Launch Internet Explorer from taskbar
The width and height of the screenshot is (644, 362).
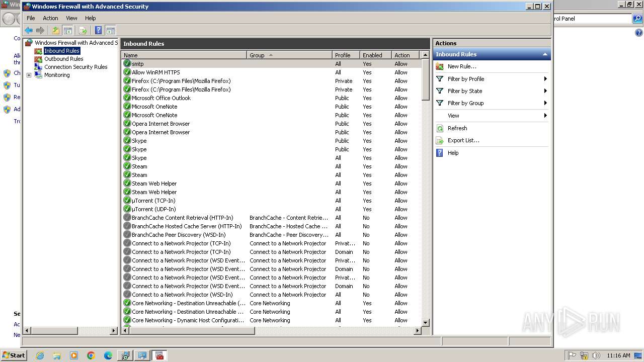40,355
